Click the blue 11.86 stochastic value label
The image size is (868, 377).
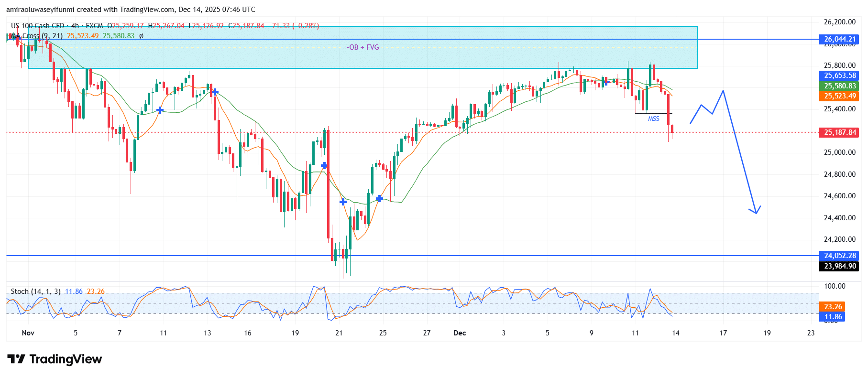833,317
